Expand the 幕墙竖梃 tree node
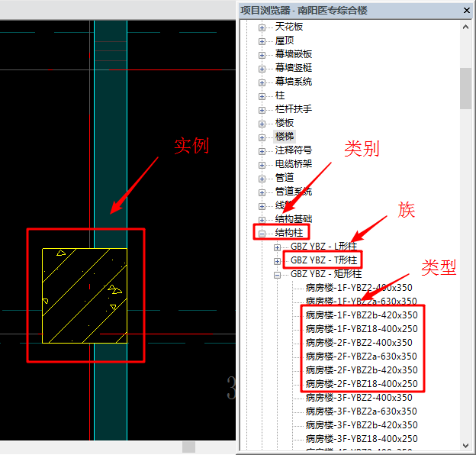 click(x=262, y=69)
